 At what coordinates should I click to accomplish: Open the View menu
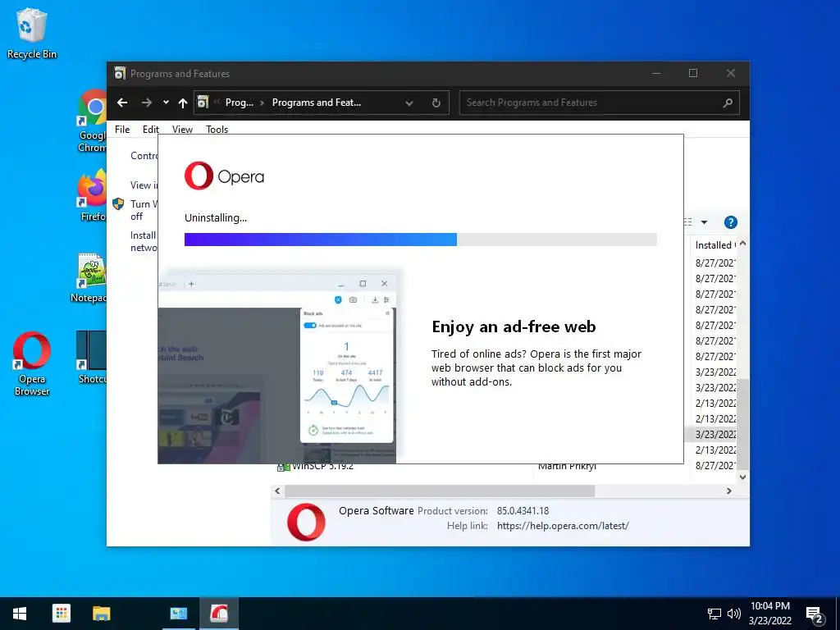pyautogui.click(x=182, y=129)
